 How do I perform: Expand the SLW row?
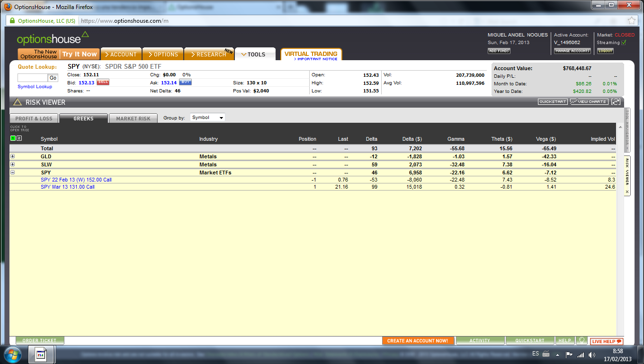(x=13, y=164)
